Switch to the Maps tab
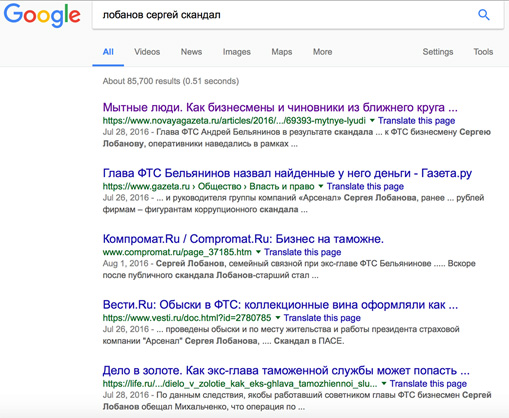Image resolution: width=509 pixels, height=418 pixels. [x=282, y=52]
